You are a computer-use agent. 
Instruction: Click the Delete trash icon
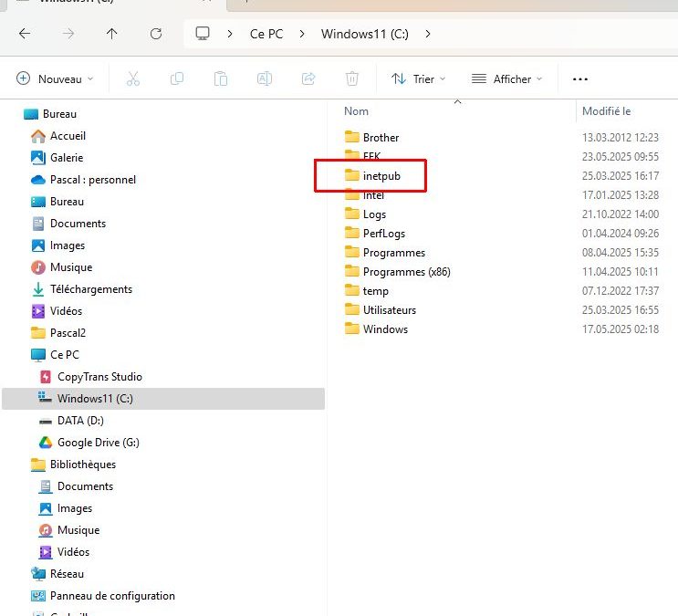click(352, 78)
